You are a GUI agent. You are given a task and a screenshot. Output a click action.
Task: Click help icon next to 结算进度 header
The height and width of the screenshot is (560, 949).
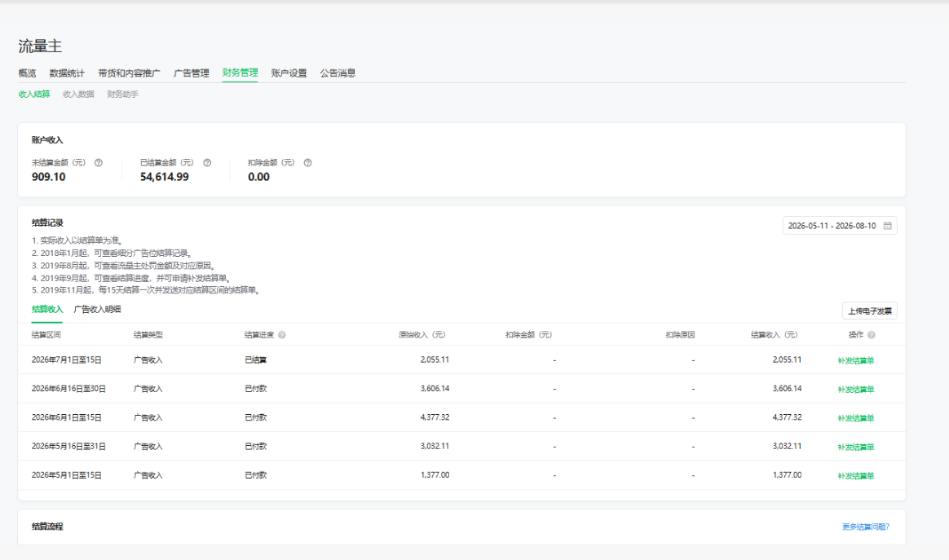(282, 335)
